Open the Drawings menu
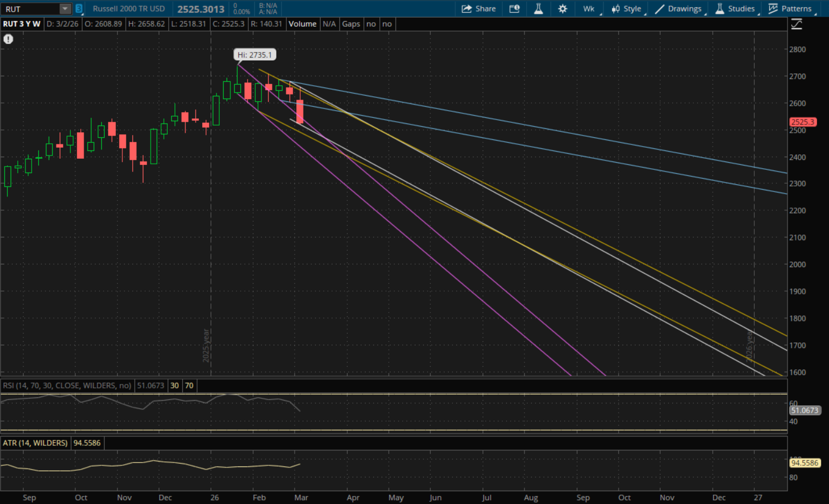Image resolution: width=829 pixels, height=504 pixels. click(678, 9)
